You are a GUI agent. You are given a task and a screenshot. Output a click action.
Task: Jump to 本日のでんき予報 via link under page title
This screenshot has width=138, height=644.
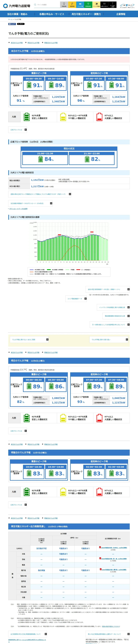pos(17,43)
